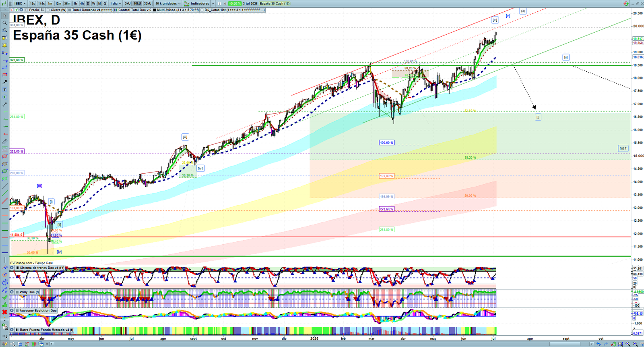Activate the daily D timeframe button
The width and height of the screenshot is (644, 347).
click(x=88, y=3)
